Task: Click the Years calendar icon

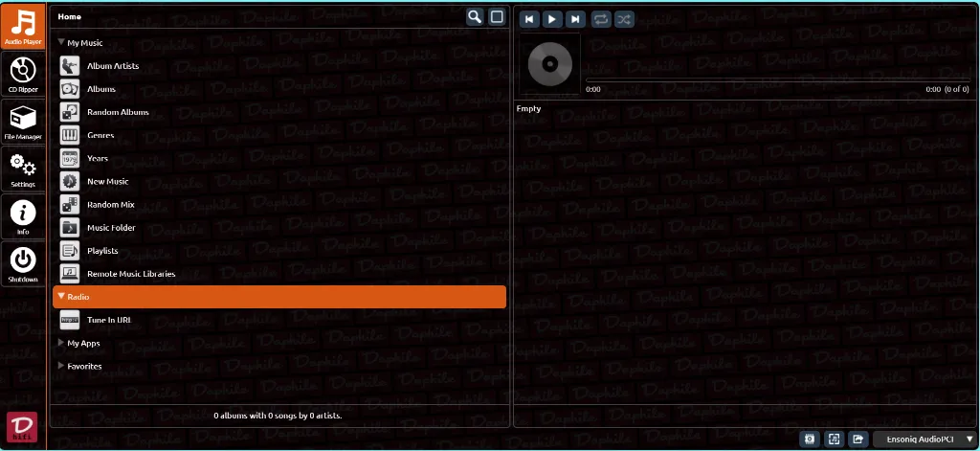Action: pos(69,158)
